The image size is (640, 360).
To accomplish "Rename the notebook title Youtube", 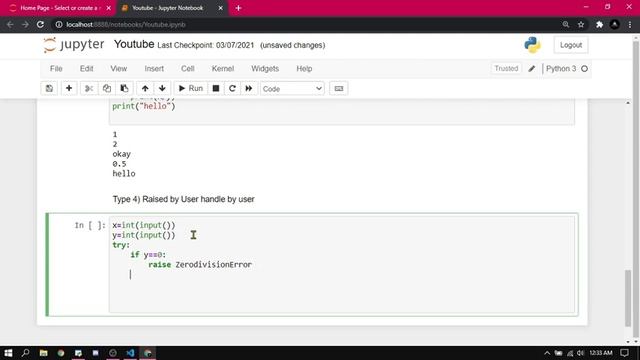I will (x=134, y=44).
